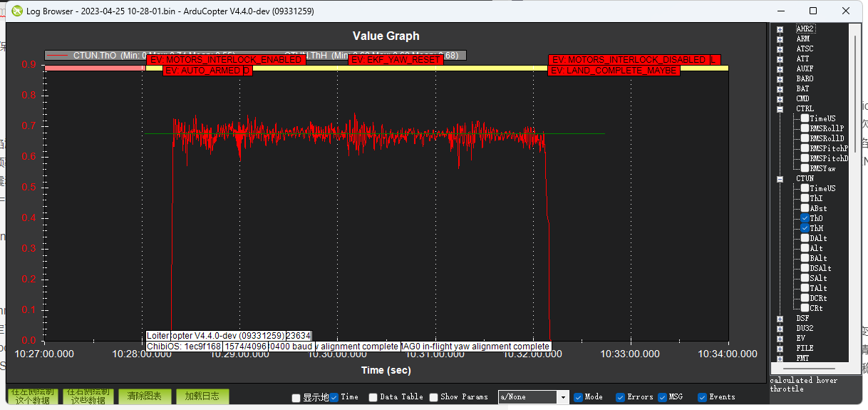Check the DSAlt field checkbox

[x=805, y=268]
